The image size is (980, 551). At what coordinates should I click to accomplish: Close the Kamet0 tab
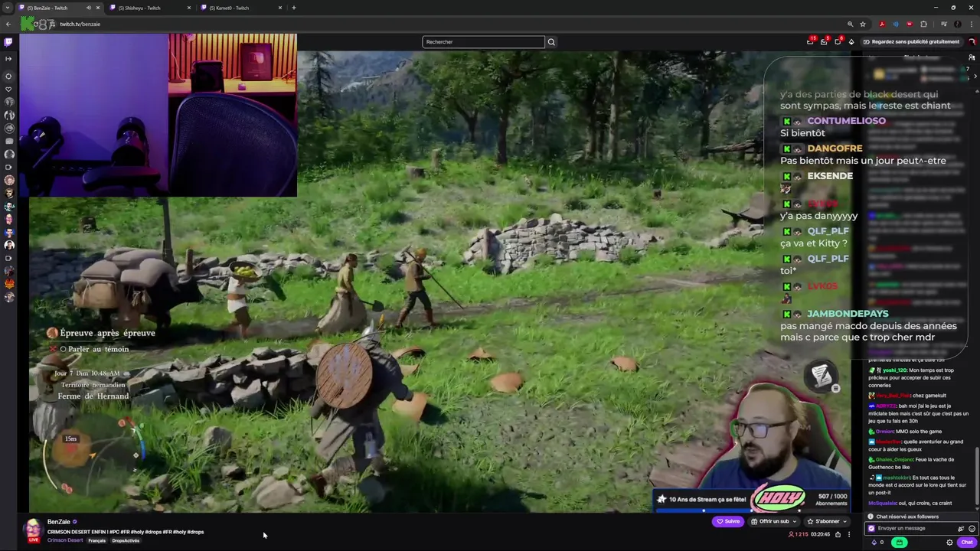280,8
